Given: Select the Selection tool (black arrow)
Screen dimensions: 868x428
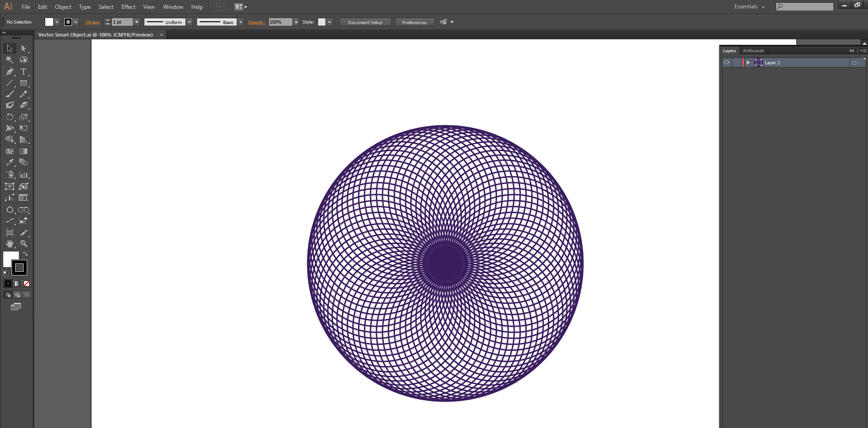Looking at the screenshot, I should tap(10, 49).
